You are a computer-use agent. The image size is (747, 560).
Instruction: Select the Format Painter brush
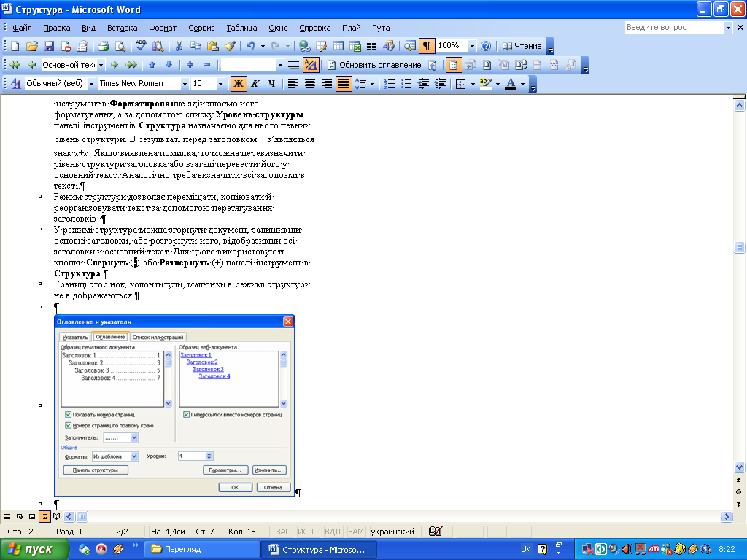click(230, 46)
